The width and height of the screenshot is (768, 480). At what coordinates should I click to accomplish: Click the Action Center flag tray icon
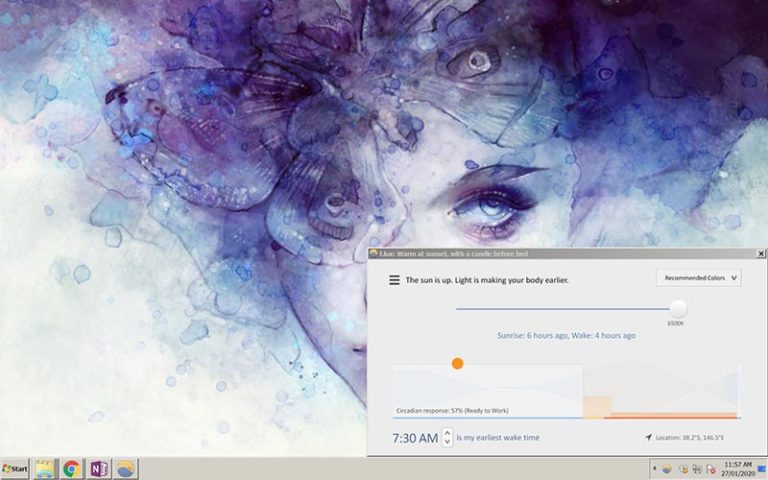710,469
